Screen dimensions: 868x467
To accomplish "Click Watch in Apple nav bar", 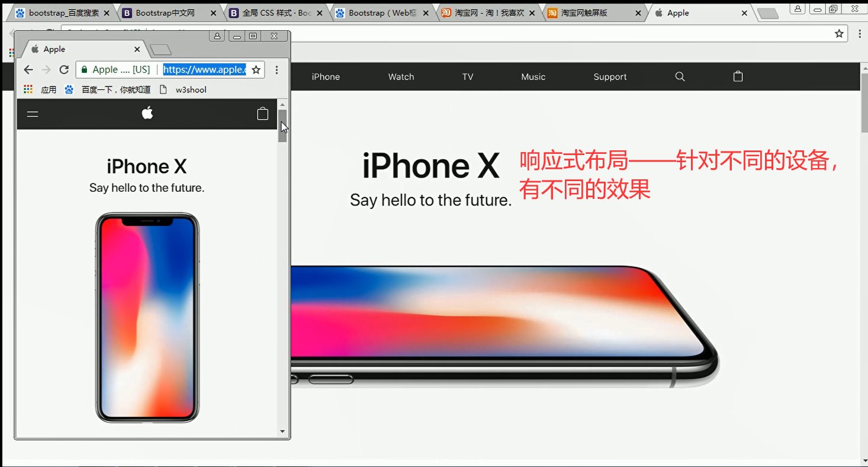I will [401, 77].
